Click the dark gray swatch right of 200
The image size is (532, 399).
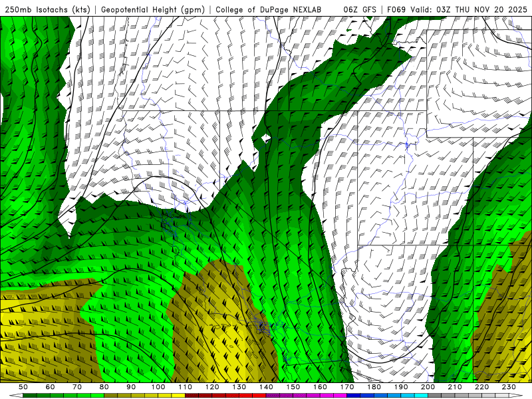pyautogui.click(x=435, y=396)
